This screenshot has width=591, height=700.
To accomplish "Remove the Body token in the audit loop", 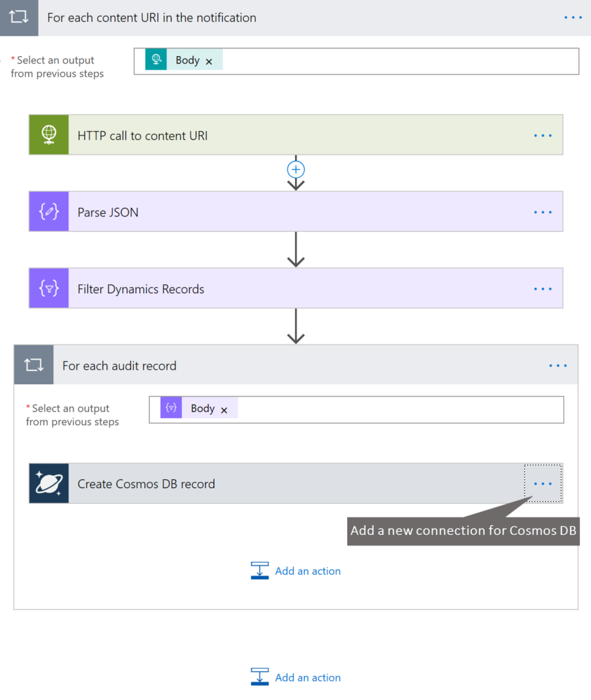I will pos(225,409).
